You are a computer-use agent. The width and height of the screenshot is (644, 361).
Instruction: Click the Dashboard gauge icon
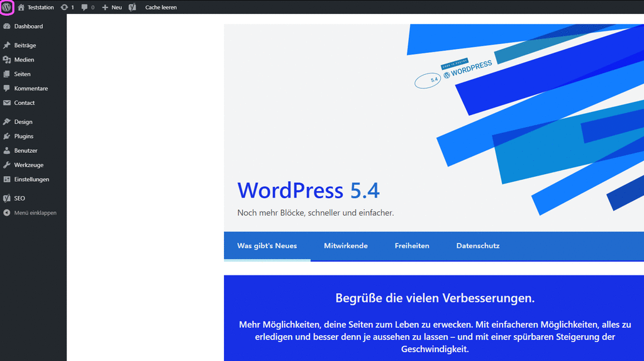point(6,26)
